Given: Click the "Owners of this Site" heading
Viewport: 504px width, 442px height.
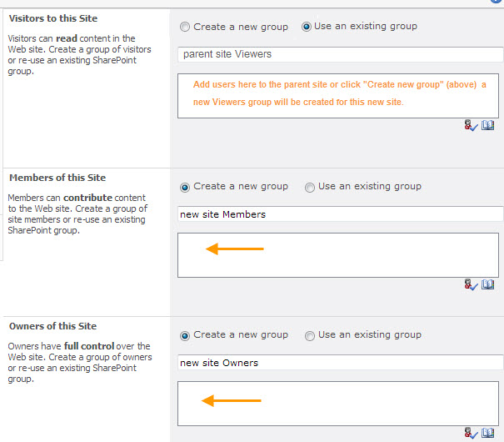Looking at the screenshot, I should (x=52, y=326).
